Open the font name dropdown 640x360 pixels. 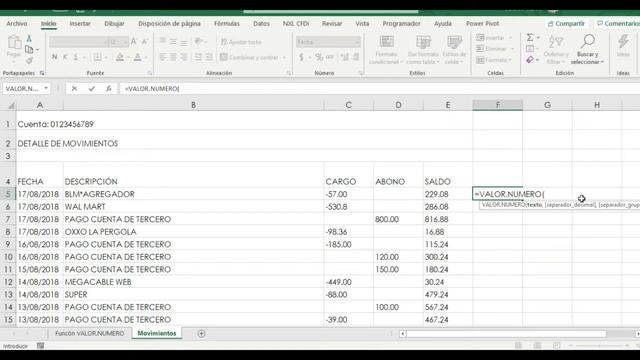pos(105,42)
